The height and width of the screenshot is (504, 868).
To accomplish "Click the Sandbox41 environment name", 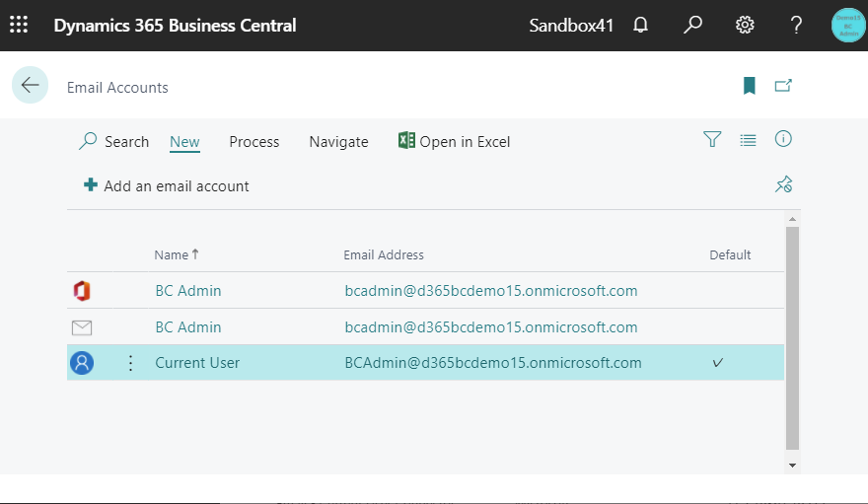I will (571, 26).
